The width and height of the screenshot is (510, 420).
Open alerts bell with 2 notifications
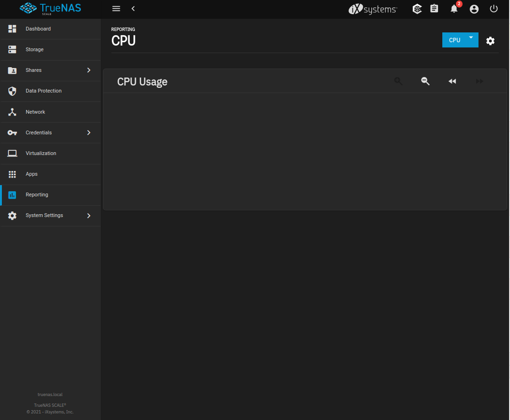(x=455, y=8)
